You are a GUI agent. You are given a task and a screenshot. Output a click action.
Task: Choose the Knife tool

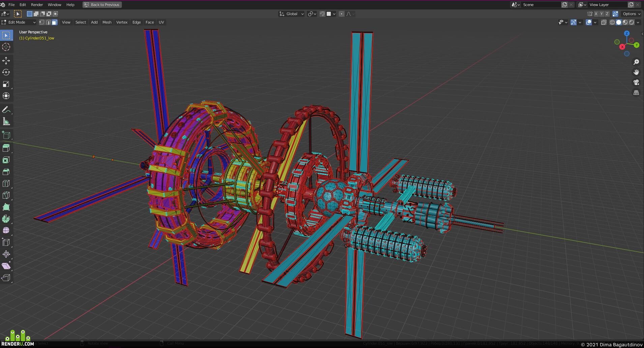click(6, 195)
